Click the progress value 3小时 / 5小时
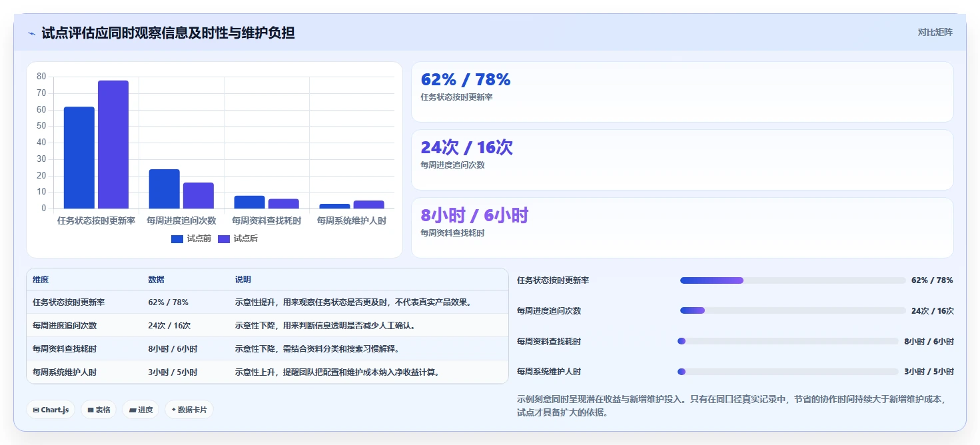This screenshot has height=445, width=980. point(929,372)
